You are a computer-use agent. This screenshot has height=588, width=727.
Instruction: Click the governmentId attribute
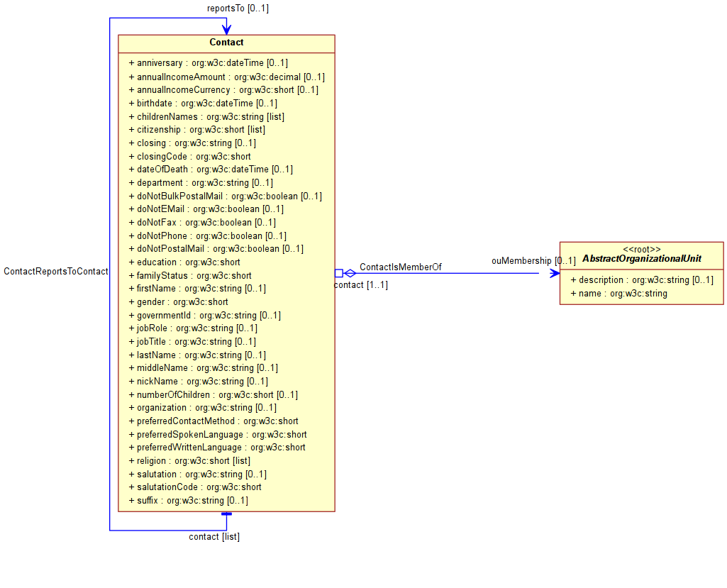click(x=205, y=316)
